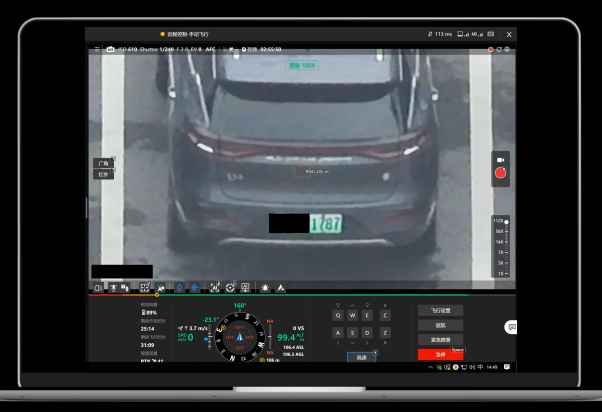This screenshot has width=602, height=412.
Task: Click the S backward key button
Action: click(352, 333)
